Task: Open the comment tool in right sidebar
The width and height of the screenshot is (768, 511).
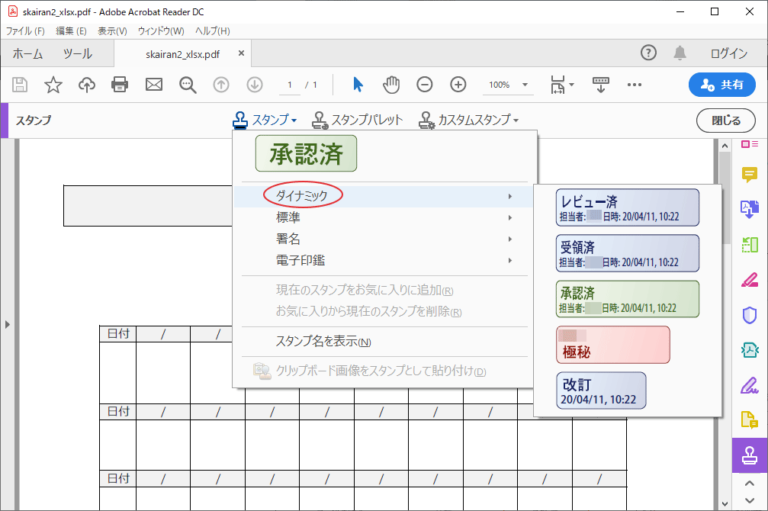Action: pos(749,174)
